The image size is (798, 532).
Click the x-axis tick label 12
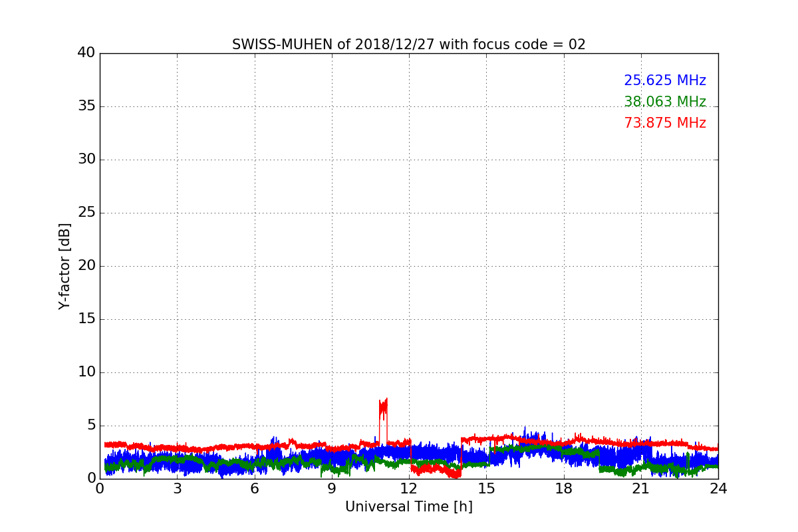coord(409,489)
